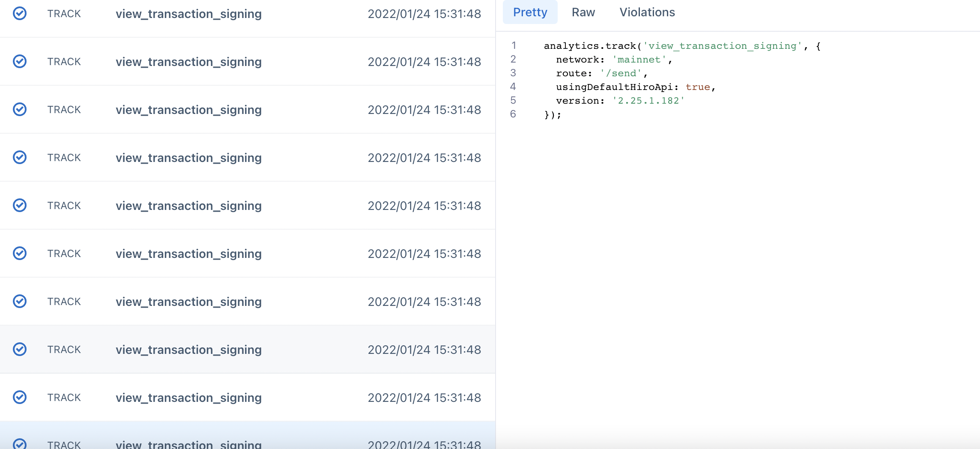Click the checkmark icon in the grey-highlighted event row
Viewport: 980px width, 449px height.
coord(20,349)
